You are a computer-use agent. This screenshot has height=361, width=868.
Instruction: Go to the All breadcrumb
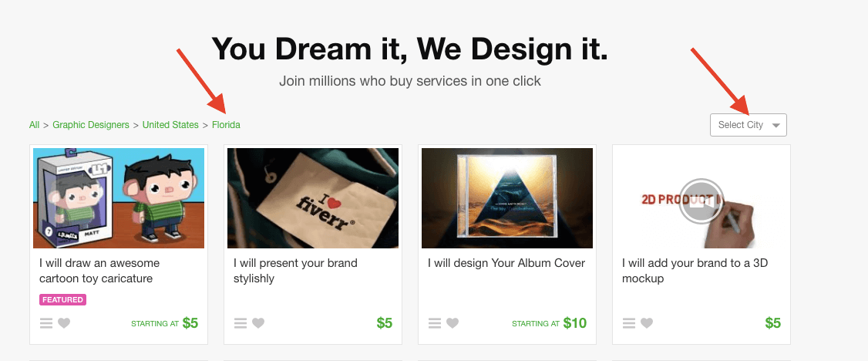[x=34, y=125]
